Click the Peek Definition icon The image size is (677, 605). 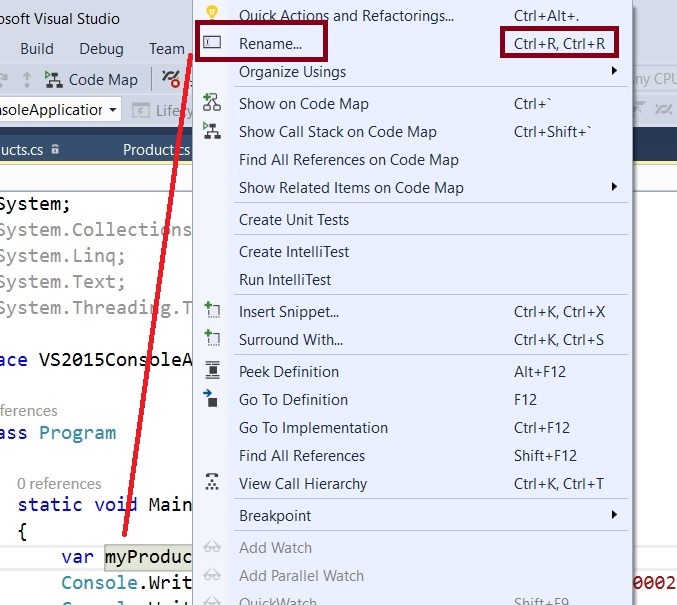[211, 371]
